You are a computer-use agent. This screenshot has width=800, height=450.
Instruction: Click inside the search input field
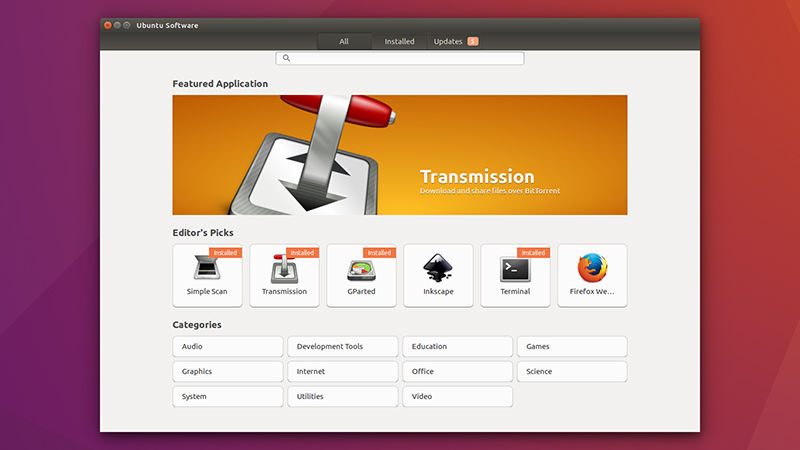coord(405,59)
